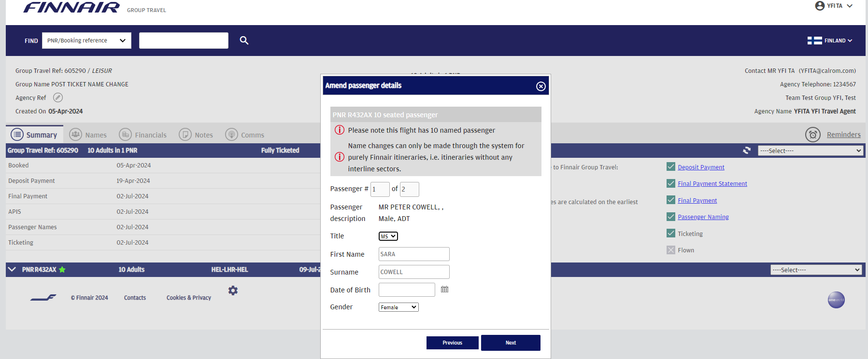Click the Next button
This screenshot has width=868, height=359.
(511, 343)
